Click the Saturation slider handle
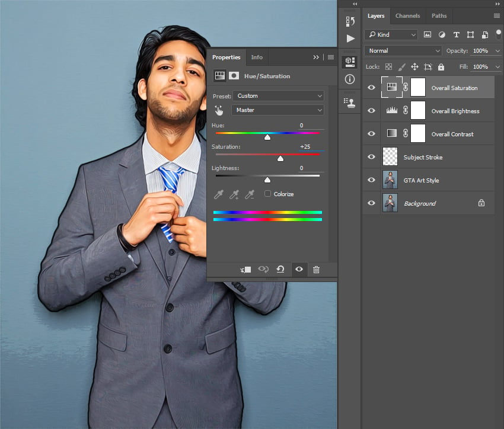This screenshot has width=504, height=429. tap(280, 159)
